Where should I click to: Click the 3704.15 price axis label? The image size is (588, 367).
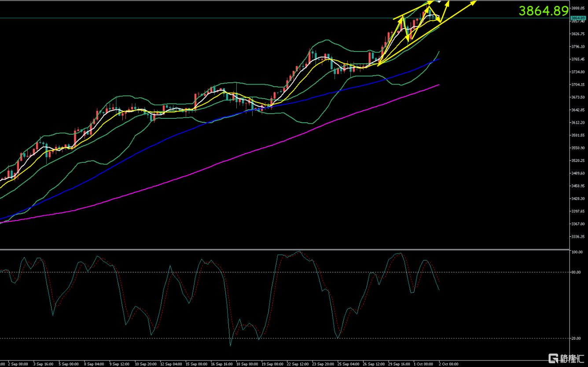578,84
